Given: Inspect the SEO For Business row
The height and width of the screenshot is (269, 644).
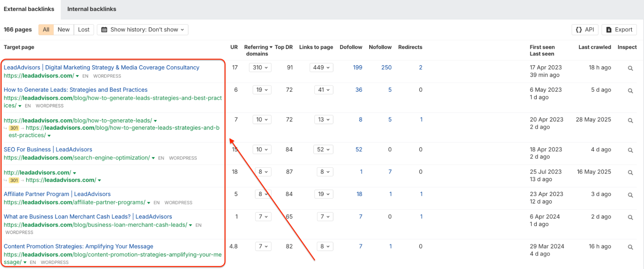Looking at the screenshot, I should pyautogui.click(x=630, y=150).
